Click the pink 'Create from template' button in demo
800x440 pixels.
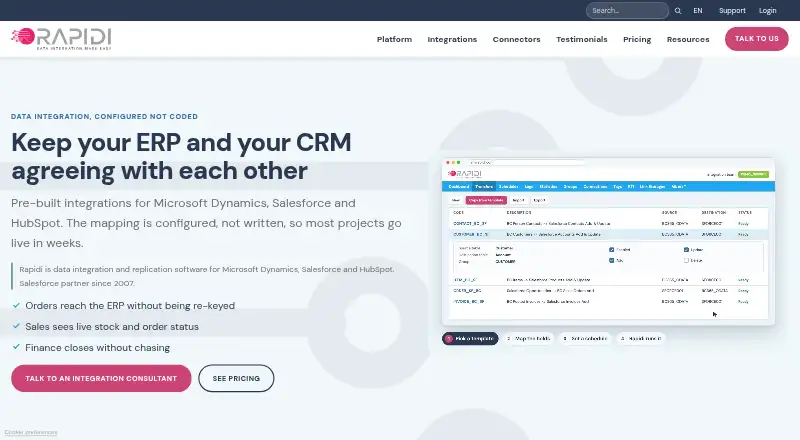coord(486,200)
